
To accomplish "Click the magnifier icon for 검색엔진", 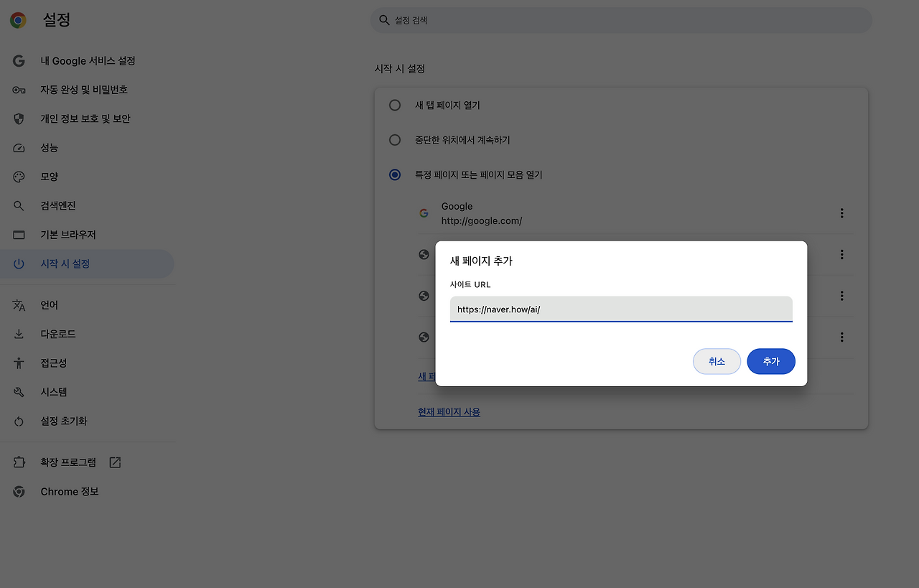I will click(x=19, y=206).
